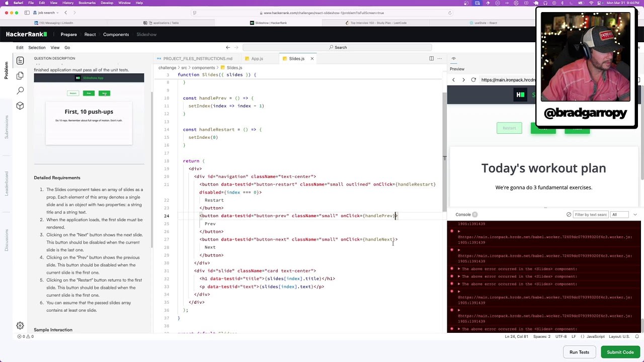Open the cube package icon in sidebar
The image size is (644, 362).
pos(20,106)
